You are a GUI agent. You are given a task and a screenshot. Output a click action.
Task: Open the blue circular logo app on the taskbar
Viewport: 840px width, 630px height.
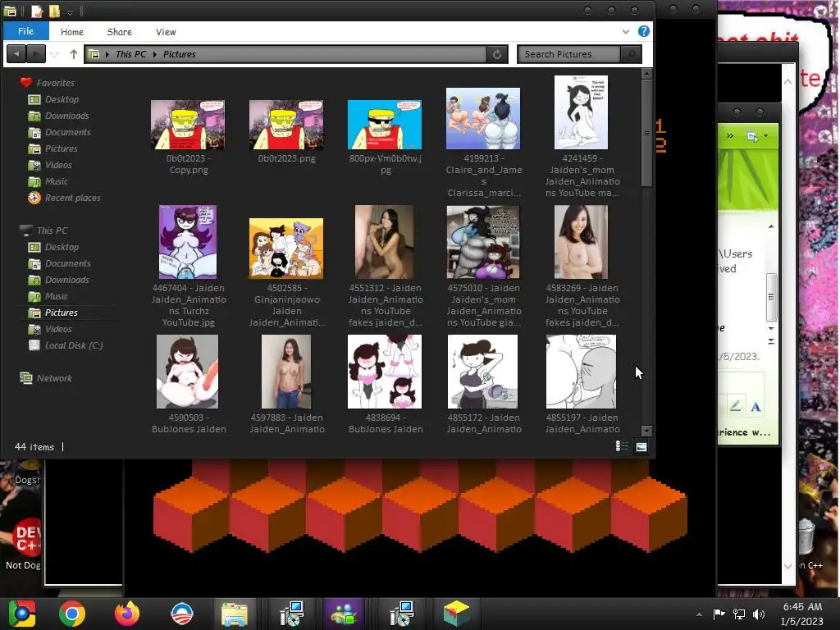click(181, 614)
